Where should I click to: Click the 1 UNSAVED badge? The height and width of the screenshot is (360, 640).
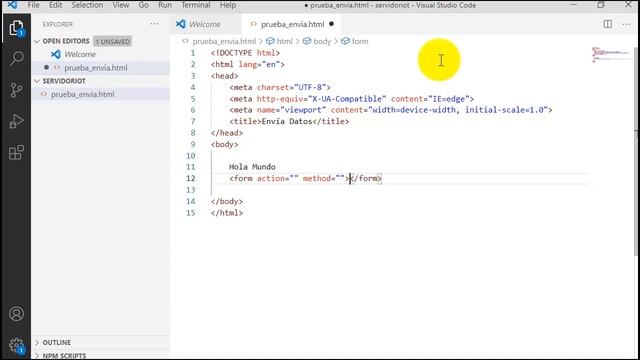click(113, 41)
